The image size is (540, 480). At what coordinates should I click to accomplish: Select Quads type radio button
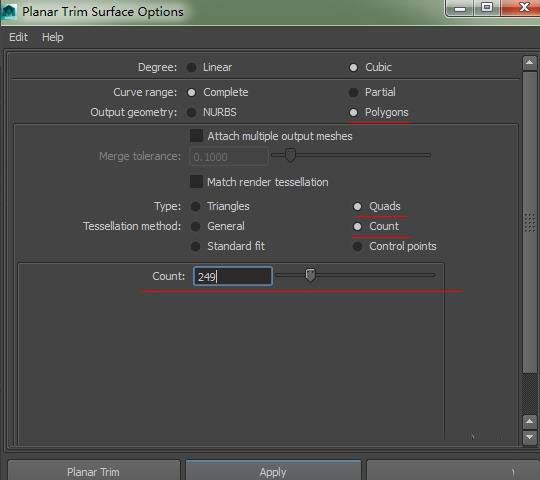[x=357, y=206]
